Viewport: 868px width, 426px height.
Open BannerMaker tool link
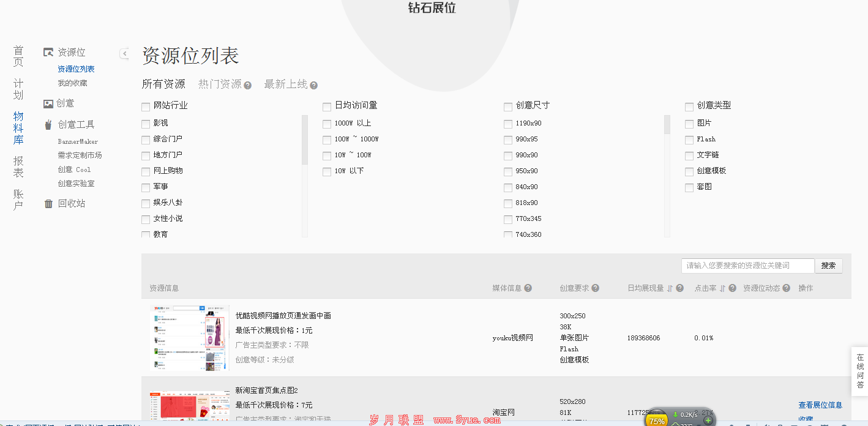click(78, 141)
